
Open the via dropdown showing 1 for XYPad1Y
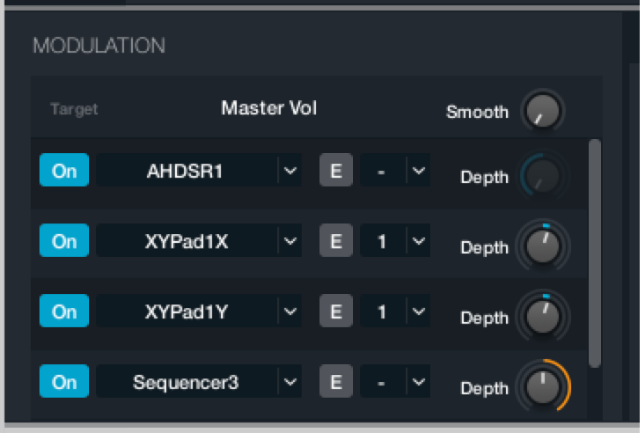click(x=417, y=312)
